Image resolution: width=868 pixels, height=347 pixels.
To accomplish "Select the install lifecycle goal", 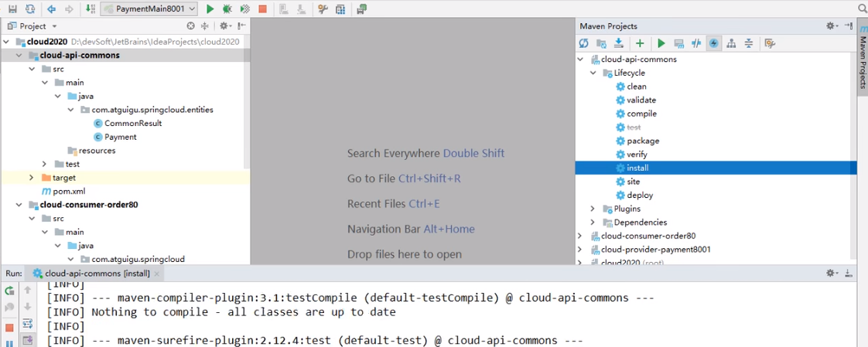I will pyautogui.click(x=716, y=168).
